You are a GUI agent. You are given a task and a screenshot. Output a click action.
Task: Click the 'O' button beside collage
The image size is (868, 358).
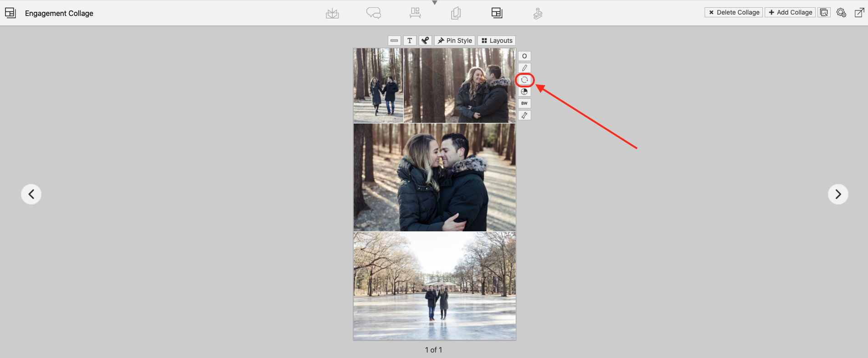click(x=524, y=56)
